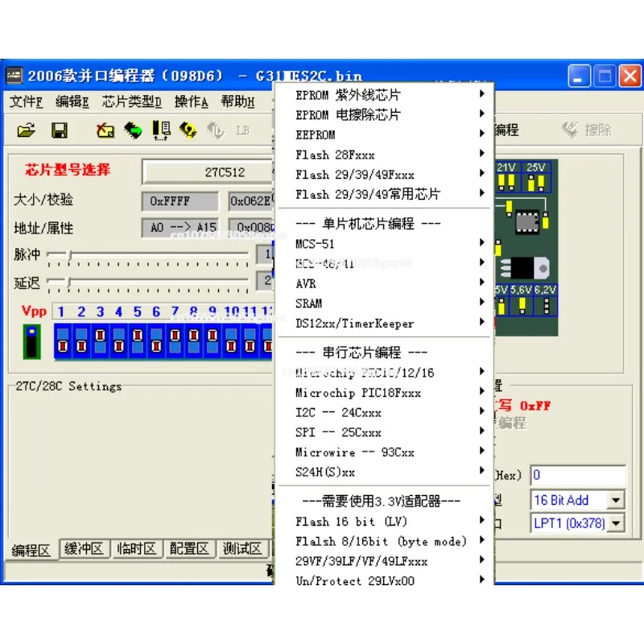Open the 芯片类型D menu
The width and height of the screenshot is (644, 644).
[x=131, y=101]
